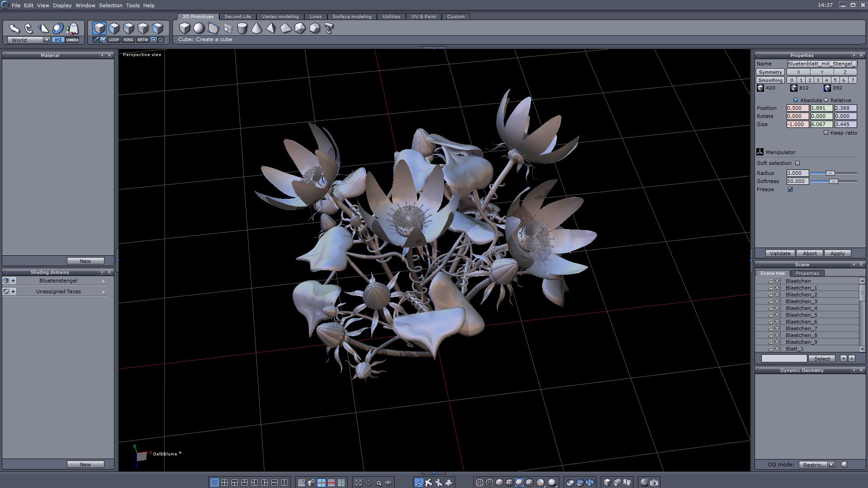The width and height of the screenshot is (868, 488).
Task: Open the Selection menu
Action: pyautogui.click(x=110, y=5)
